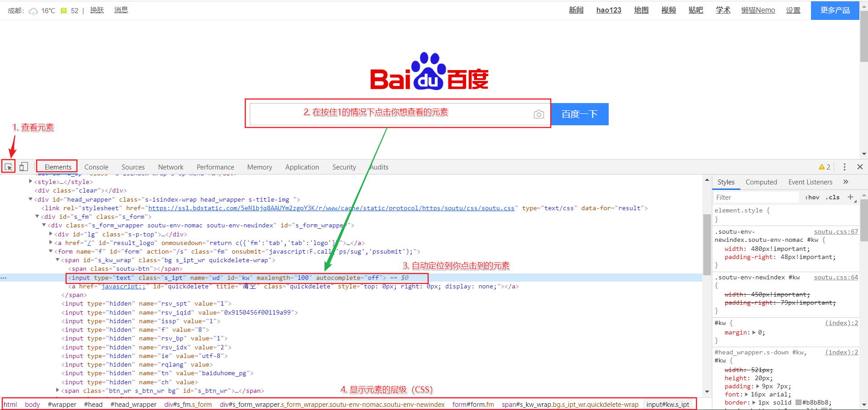Activate the inspect element picker icon
The height and width of the screenshot is (410, 868).
click(x=9, y=167)
